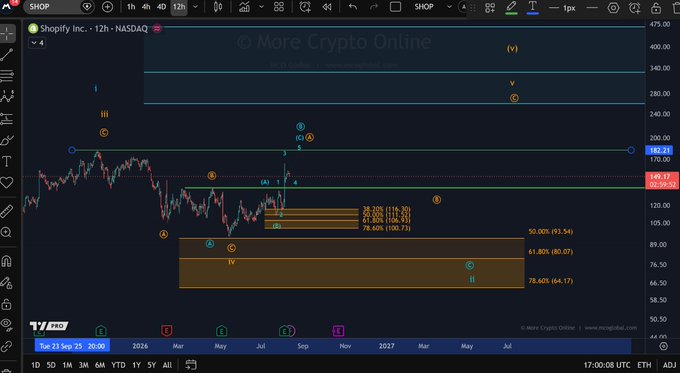Screen dimensions: 680x373
Task: Hide all drawings with eye icon
Action: coord(7,324)
